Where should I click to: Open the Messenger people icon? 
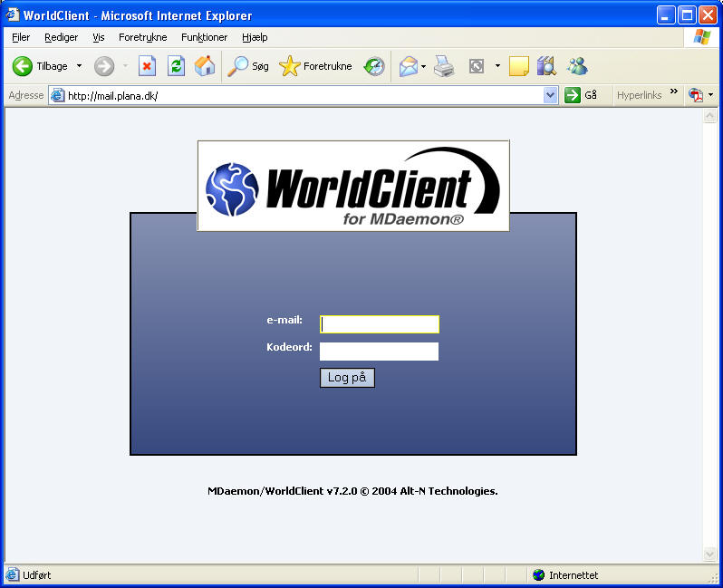coord(577,66)
